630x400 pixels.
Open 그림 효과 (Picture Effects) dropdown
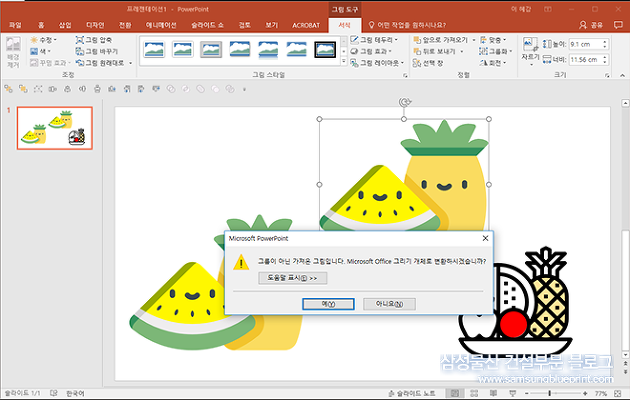coord(371,51)
